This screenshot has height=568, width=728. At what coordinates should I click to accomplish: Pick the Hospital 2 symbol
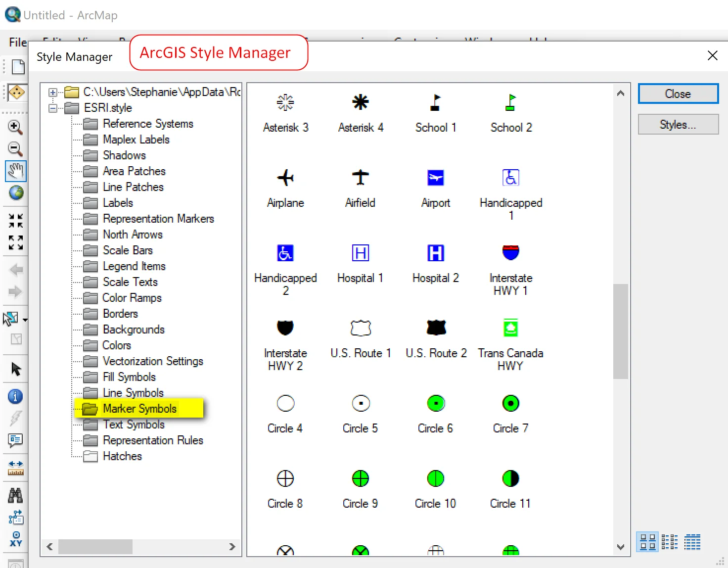point(436,253)
